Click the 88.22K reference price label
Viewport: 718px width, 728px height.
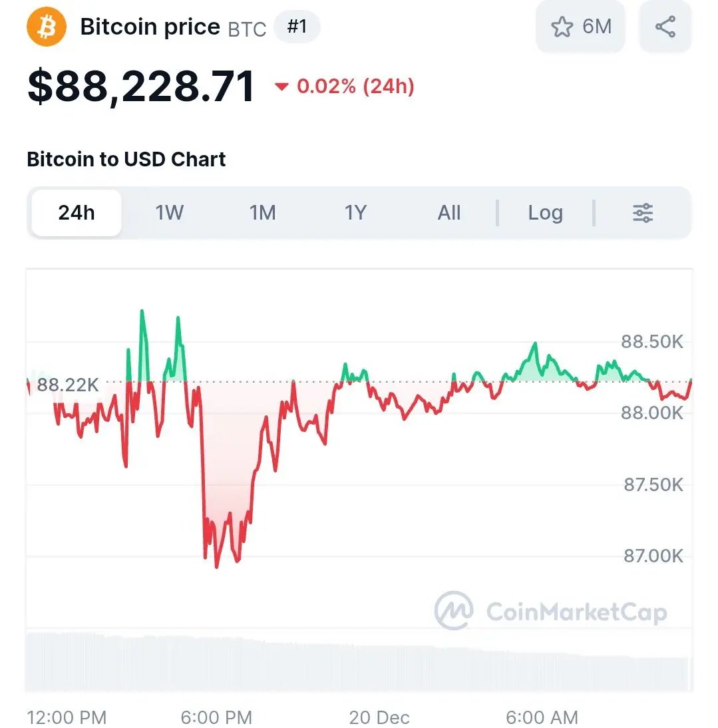coord(68,385)
